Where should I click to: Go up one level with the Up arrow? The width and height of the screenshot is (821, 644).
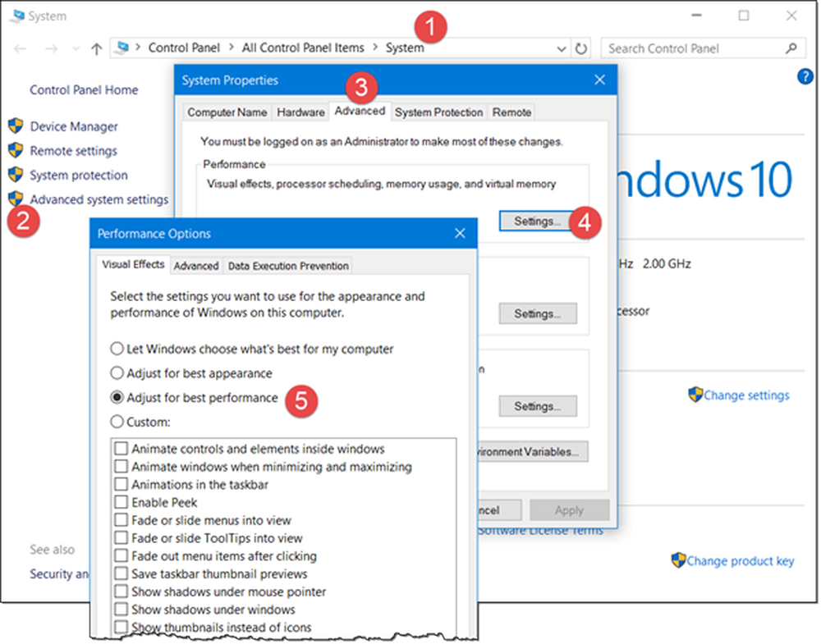[x=96, y=48]
